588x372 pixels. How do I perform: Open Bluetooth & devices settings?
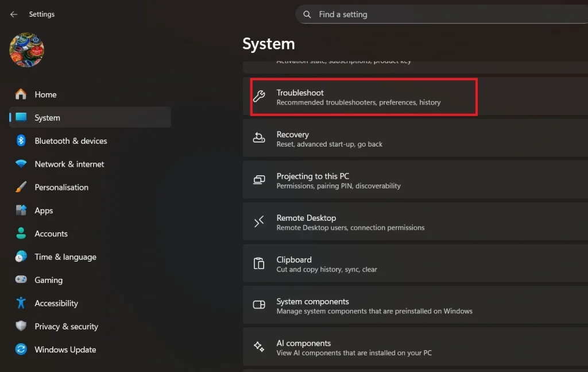point(71,141)
